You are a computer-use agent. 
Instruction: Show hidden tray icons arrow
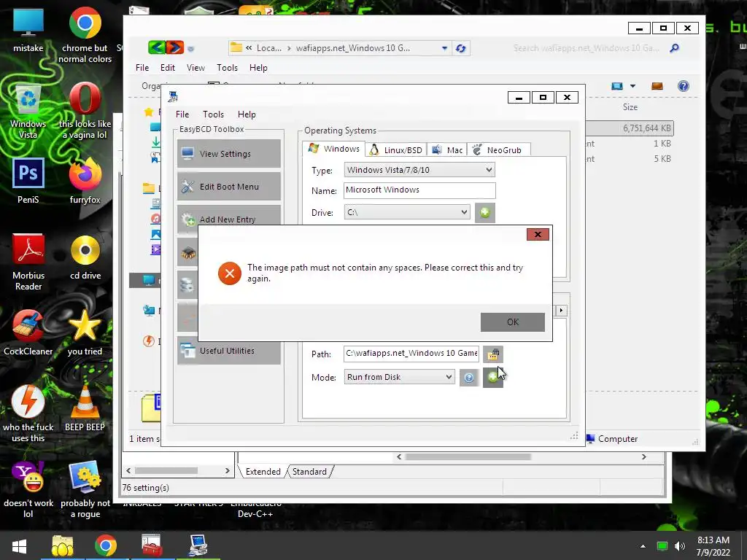click(x=643, y=546)
